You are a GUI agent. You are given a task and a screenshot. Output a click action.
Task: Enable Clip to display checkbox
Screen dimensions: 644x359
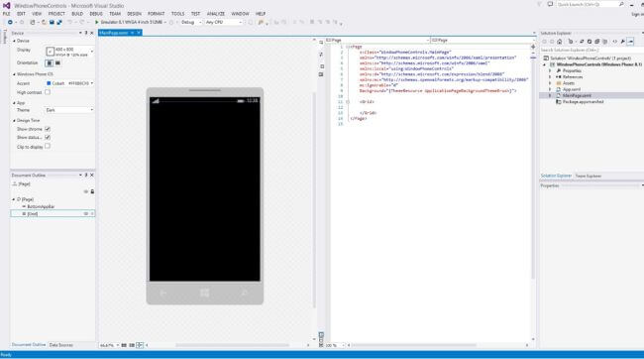[x=48, y=146]
